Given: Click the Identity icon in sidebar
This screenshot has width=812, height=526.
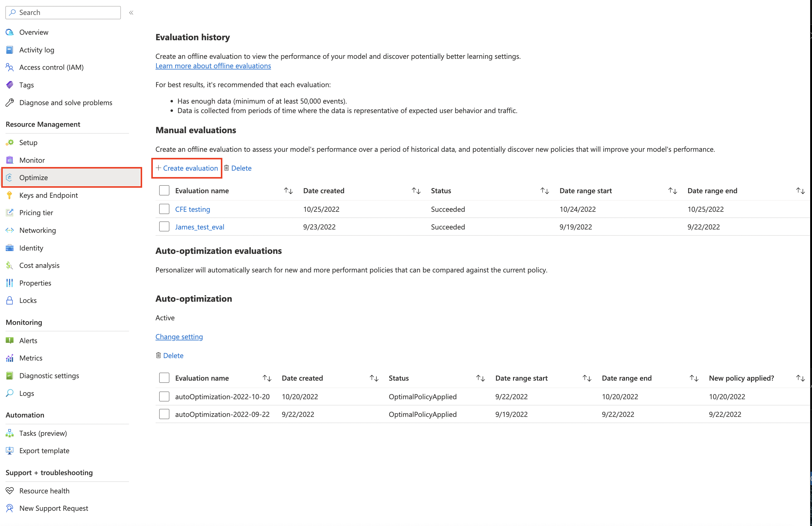Looking at the screenshot, I should pos(9,247).
